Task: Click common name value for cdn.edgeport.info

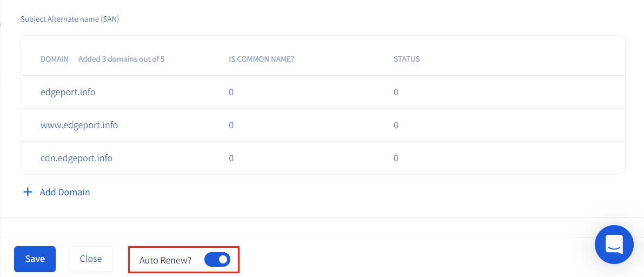Action: click(231, 158)
